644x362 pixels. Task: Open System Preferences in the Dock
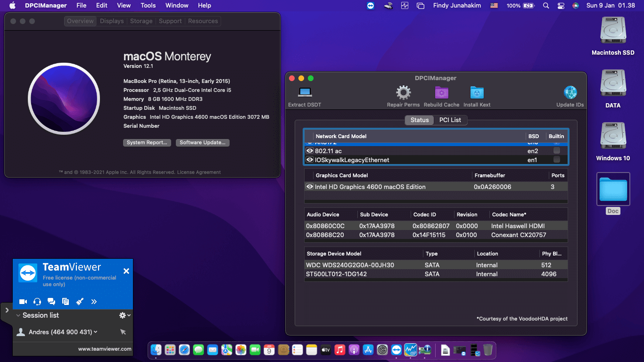382,350
